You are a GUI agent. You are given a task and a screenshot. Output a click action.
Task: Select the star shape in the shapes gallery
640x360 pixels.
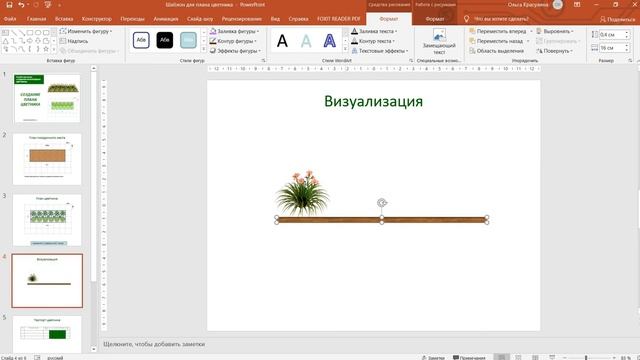46,49
